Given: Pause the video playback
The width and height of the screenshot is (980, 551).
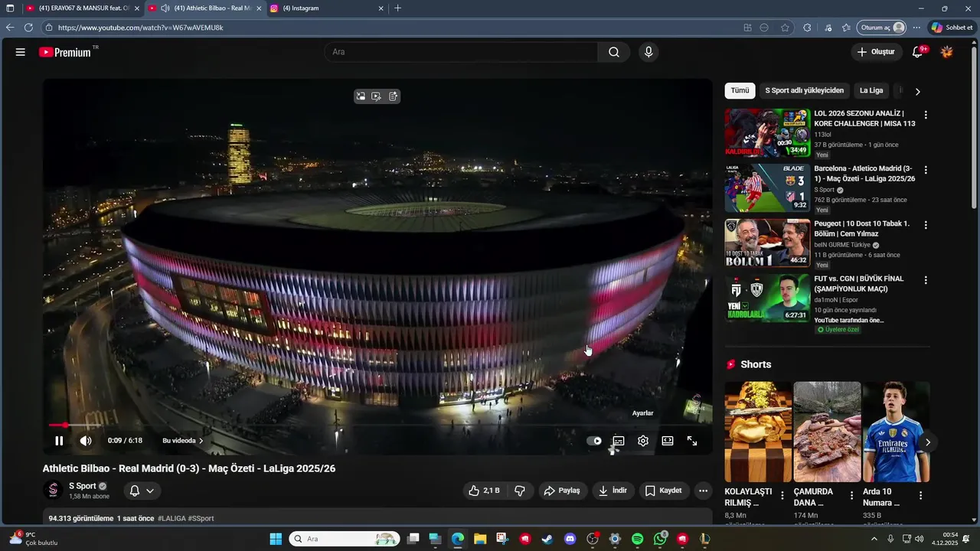Looking at the screenshot, I should (x=59, y=441).
